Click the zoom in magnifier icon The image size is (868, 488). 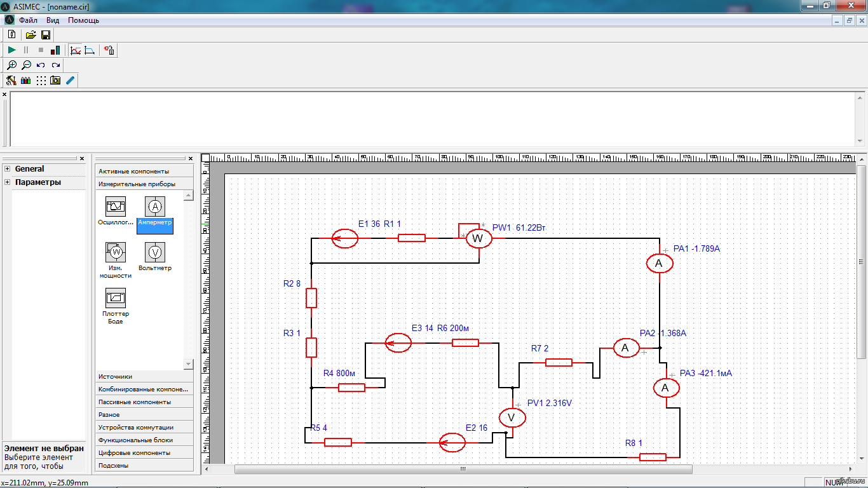tap(11, 65)
